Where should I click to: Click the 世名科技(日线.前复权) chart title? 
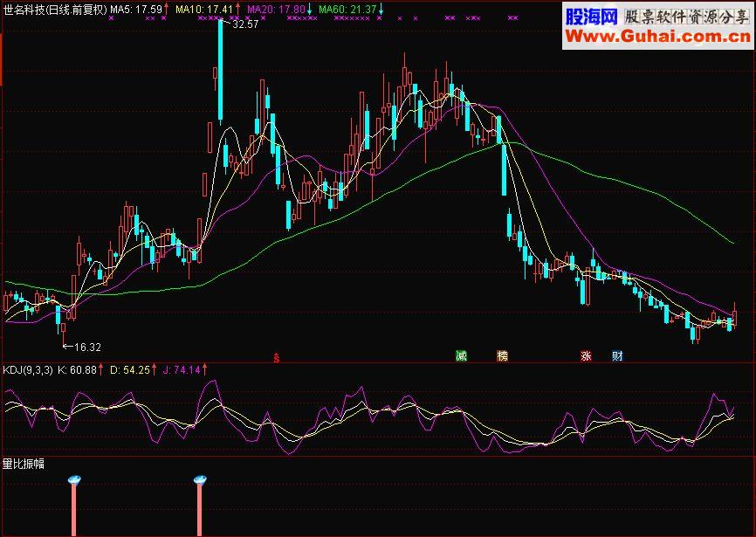tap(56, 9)
